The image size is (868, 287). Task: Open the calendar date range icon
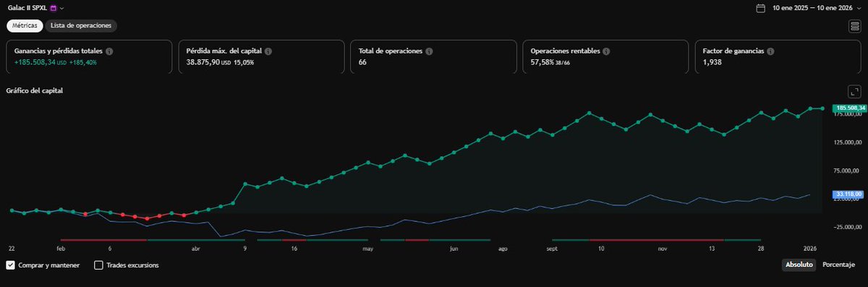(x=760, y=8)
